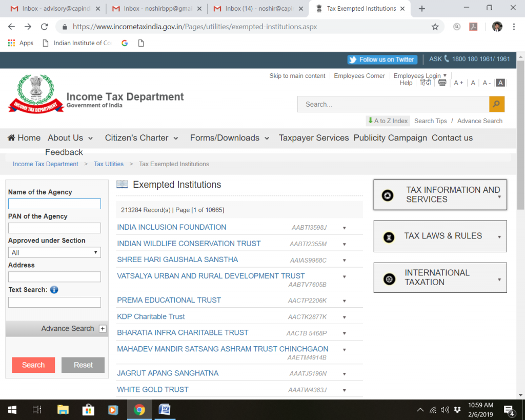Click the Reset button
The height and width of the screenshot is (420, 525).
[x=83, y=365]
